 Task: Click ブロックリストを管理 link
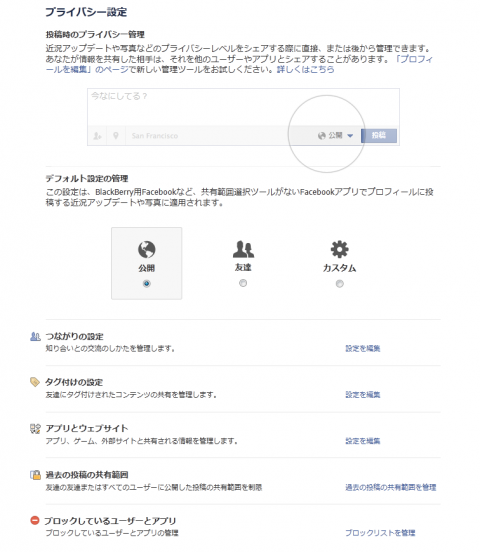tap(380, 533)
